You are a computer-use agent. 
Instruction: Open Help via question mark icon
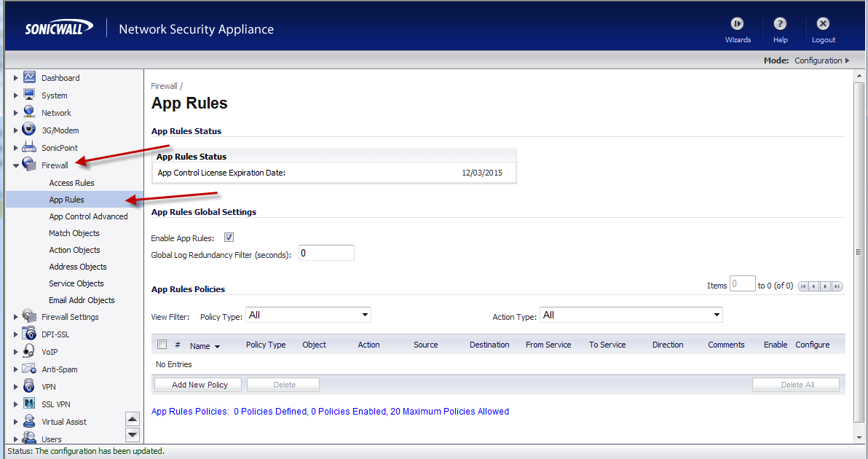pos(780,24)
